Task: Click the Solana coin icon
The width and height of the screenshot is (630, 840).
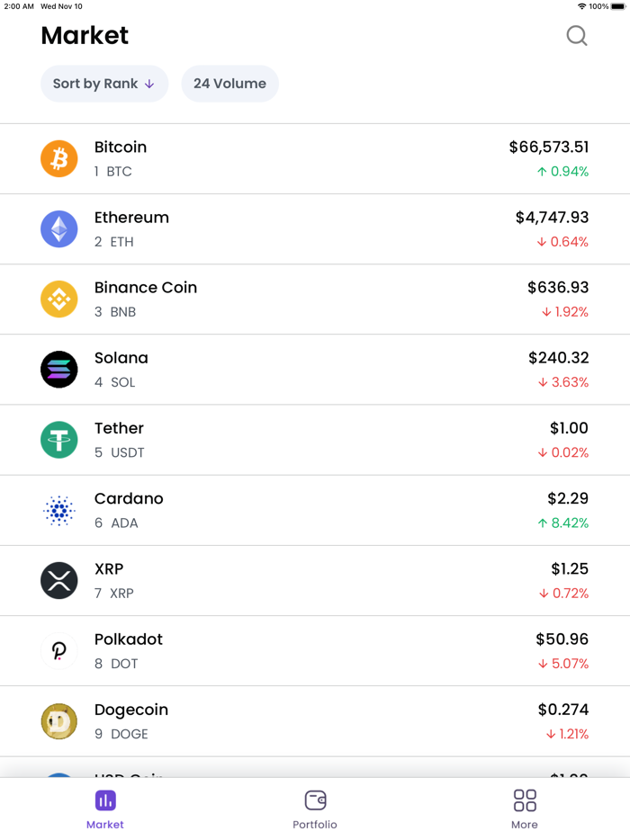Action: 59,369
